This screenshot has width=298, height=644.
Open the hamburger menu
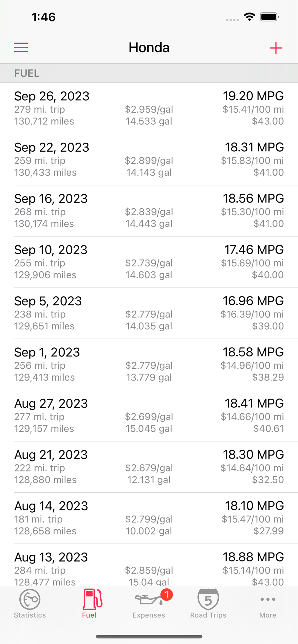pyautogui.click(x=21, y=48)
